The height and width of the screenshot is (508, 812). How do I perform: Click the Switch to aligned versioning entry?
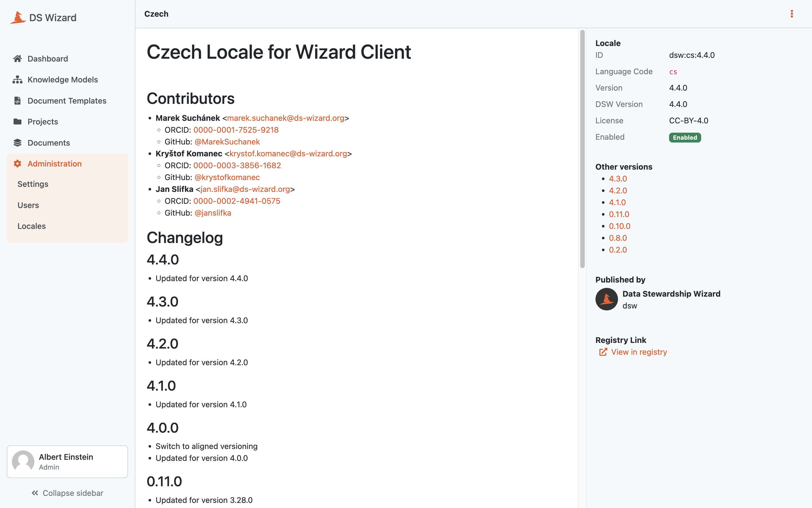(206, 446)
